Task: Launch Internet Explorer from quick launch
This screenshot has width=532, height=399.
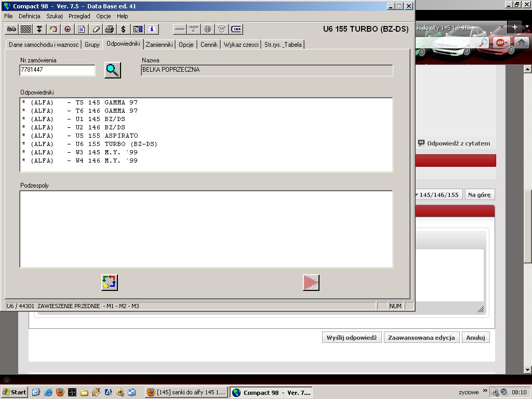Action: pos(48,392)
